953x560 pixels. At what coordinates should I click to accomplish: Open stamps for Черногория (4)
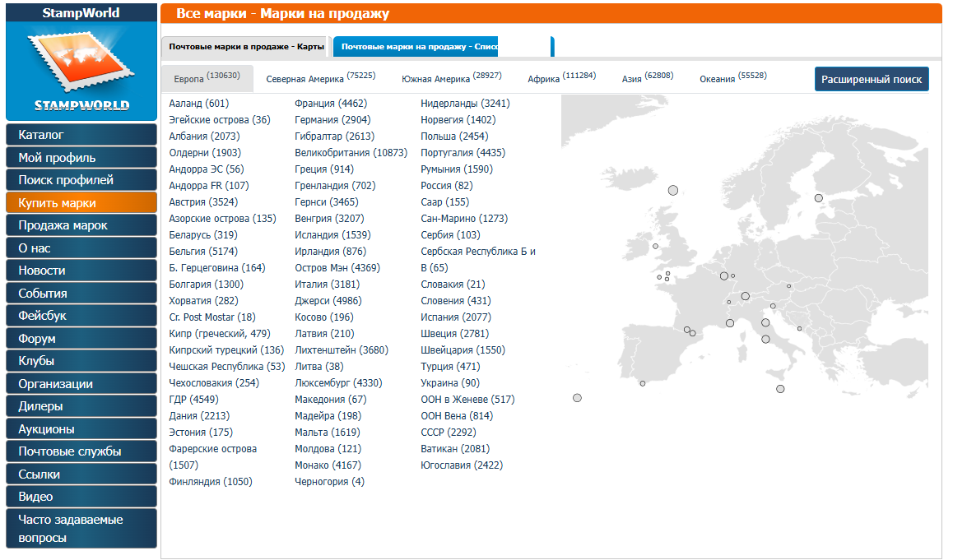tap(329, 482)
